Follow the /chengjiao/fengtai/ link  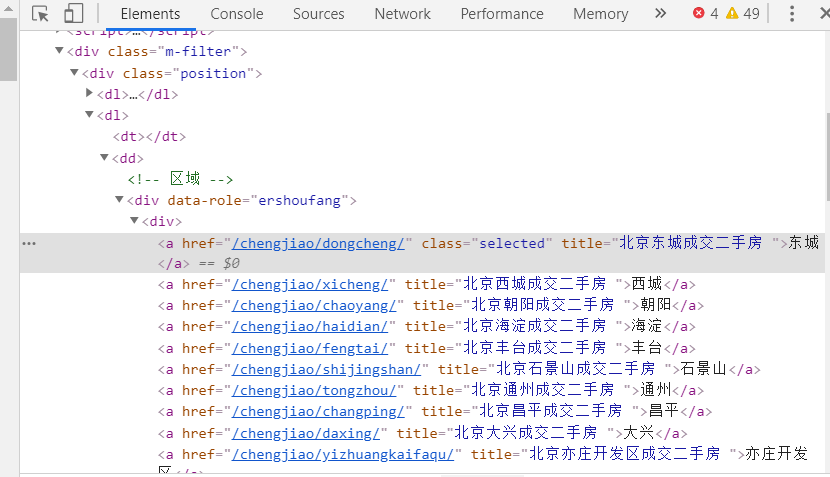pyautogui.click(x=310, y=348)
